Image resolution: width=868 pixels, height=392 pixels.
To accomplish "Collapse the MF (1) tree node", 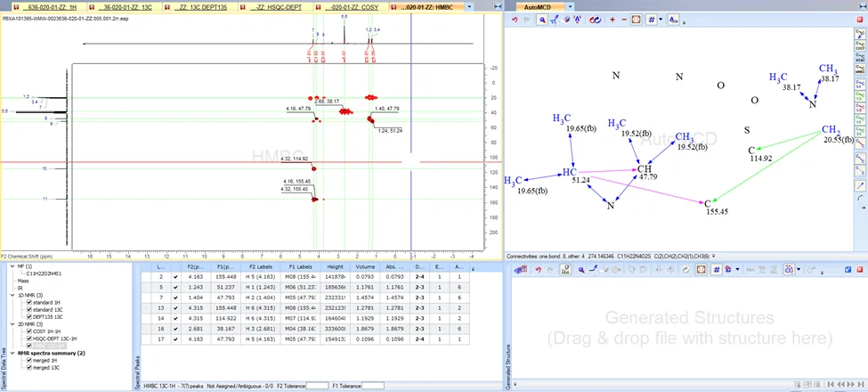I will (x=12, y=266).
